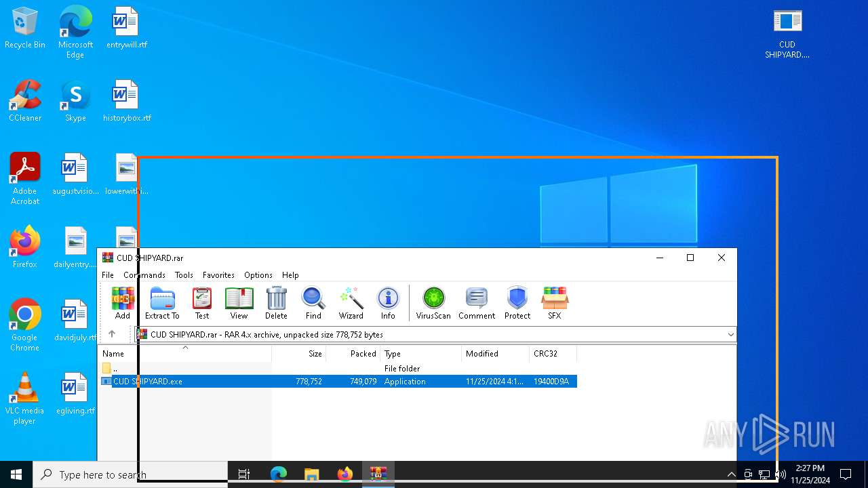Open the Commands menu
Screen dimensions: 868x488
point(144,275)
